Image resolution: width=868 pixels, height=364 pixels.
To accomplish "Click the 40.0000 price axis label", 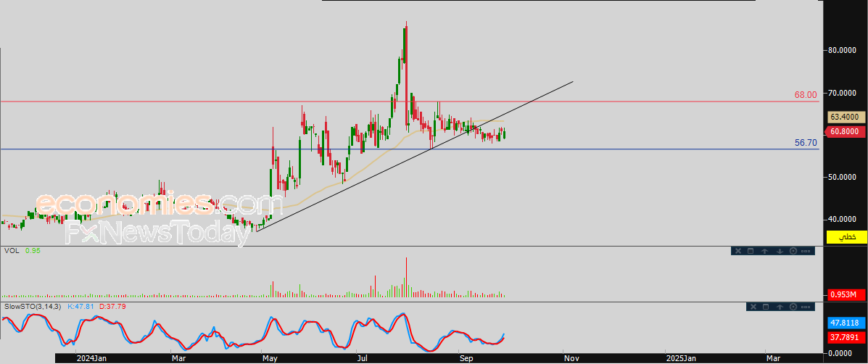I will click(x=842, y=220).
